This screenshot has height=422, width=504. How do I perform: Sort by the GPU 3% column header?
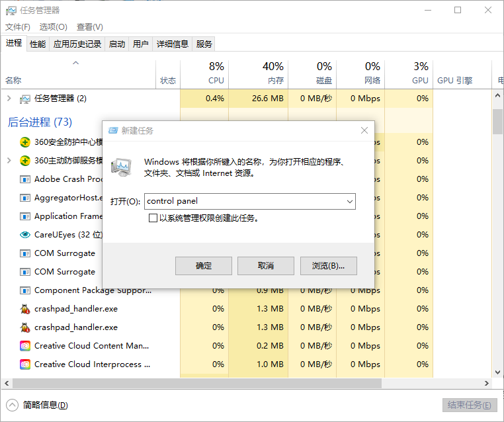pyautogui.click(x=409, y=74)
